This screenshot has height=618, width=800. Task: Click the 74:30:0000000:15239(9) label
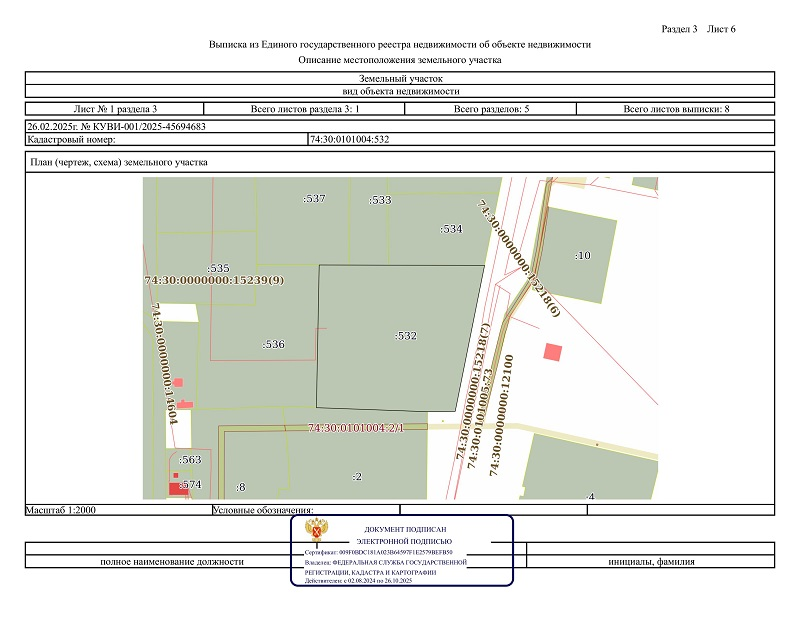214,280
